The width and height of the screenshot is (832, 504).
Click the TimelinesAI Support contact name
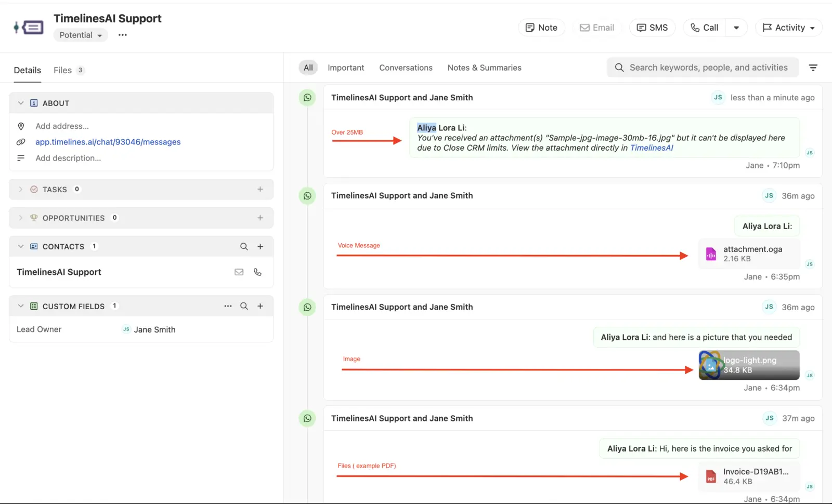[59, 272]
